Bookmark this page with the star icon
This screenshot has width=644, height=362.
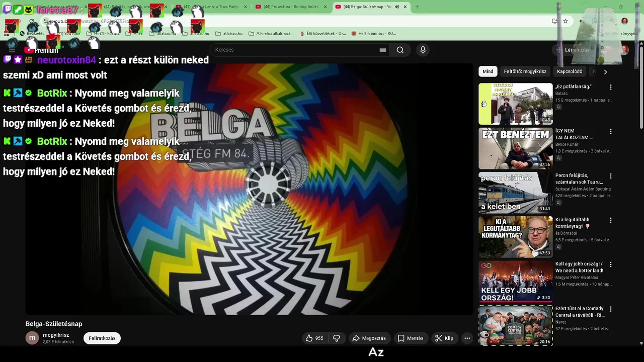click(x=566, y=21)
